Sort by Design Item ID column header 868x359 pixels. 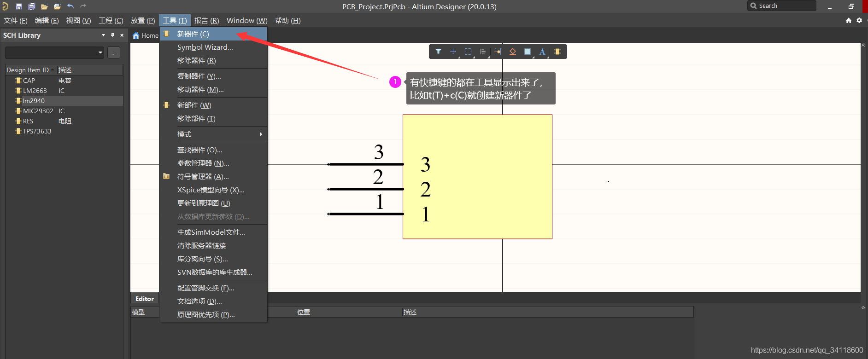pos(30,70)
